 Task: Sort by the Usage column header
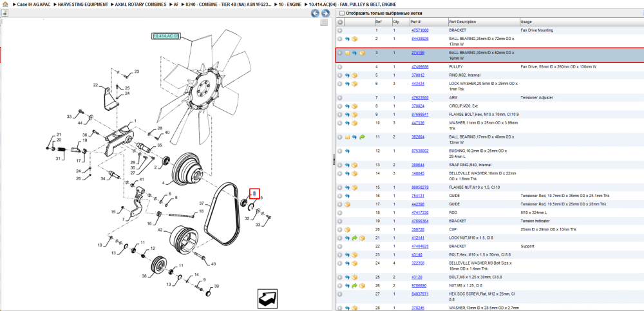click(581, 22)
